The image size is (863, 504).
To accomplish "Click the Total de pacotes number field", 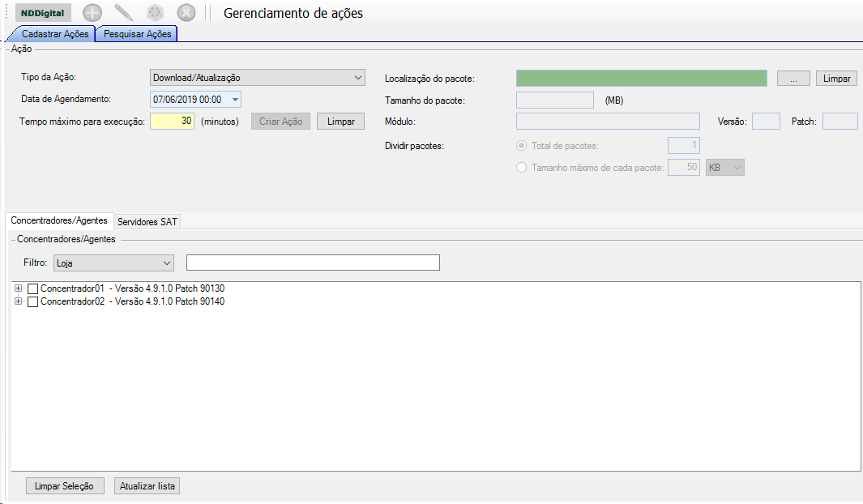I will (x=684, y=146).
